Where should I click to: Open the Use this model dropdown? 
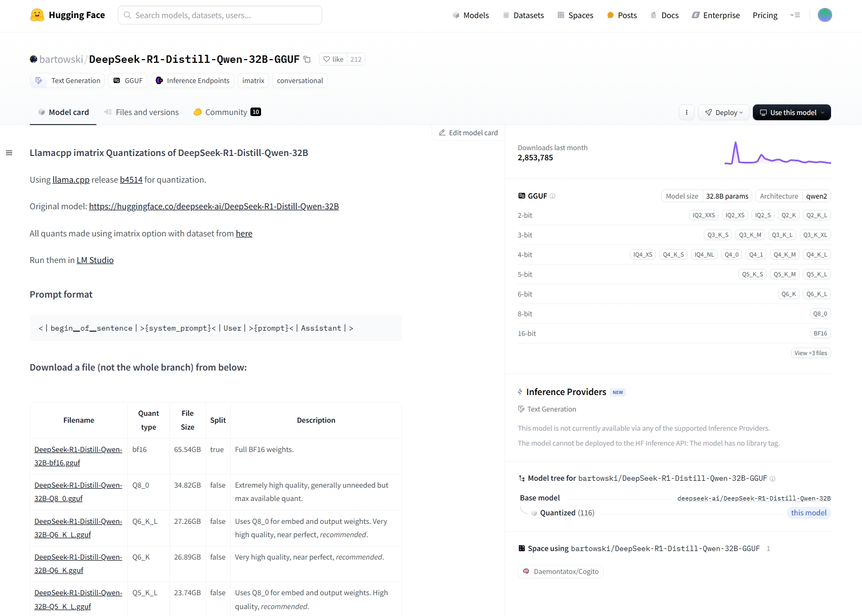[792, 112]
